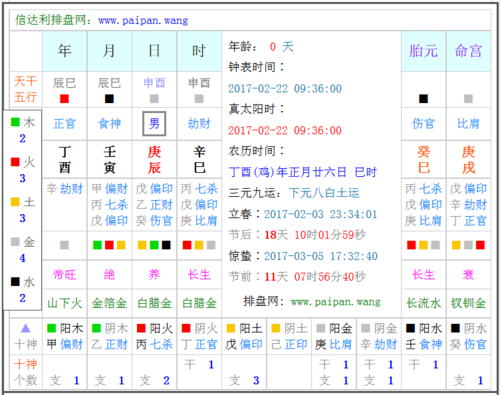Click the red day pillar 庚辰
The image size is (500, 395).
tap(154, 160)
